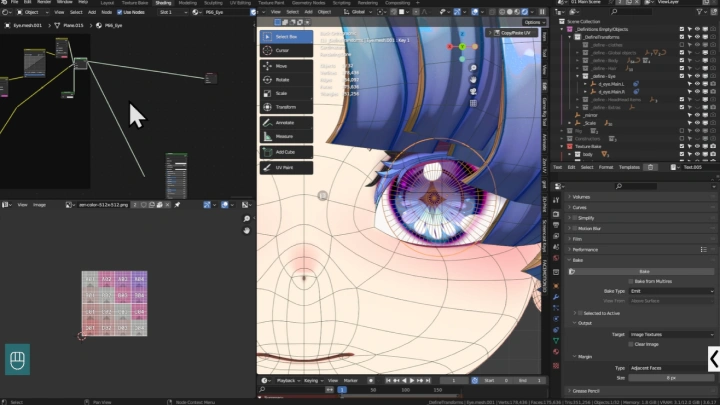Select the Add Cube tool
The height and width of the screenshot is (405, 720).
pyautogui.click(x=285, y=152)
